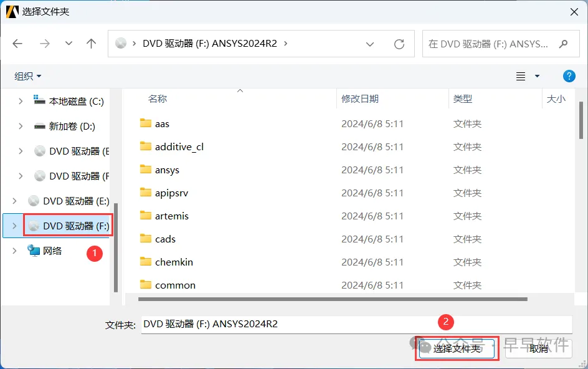
Task: Select the highlighted DVD 驱动器 (F:) item
Action: tap(69, 226)
